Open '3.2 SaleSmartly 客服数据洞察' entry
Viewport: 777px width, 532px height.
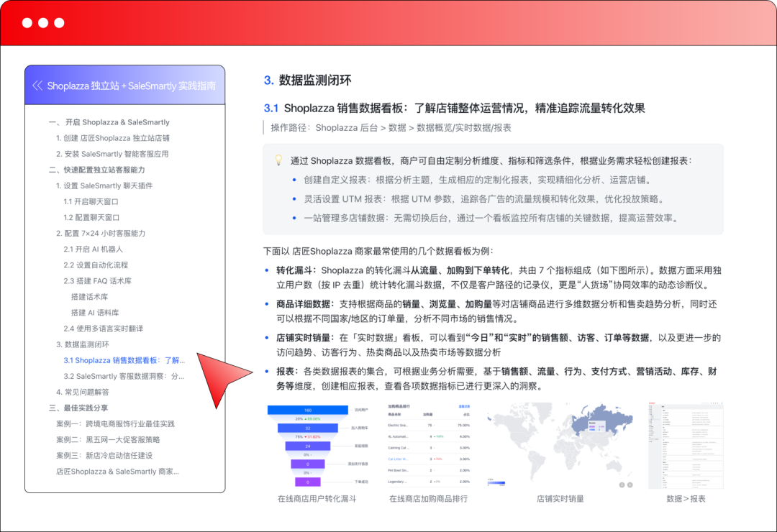[124, 376]
